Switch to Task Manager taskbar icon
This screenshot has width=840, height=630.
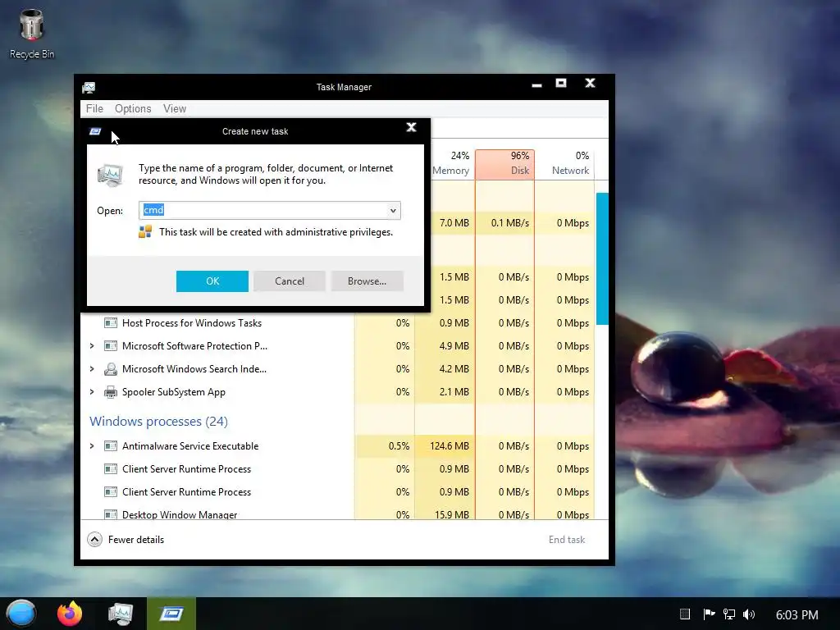(x=120, y=614)
